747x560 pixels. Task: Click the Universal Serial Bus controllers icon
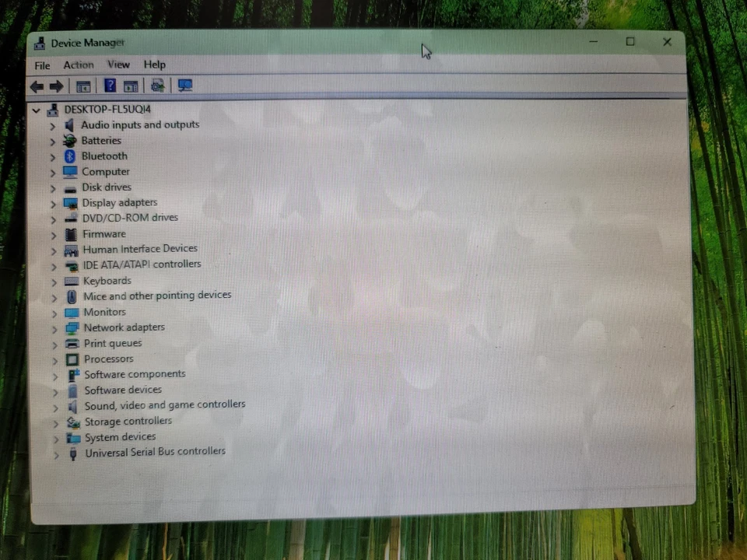(72, 452)
